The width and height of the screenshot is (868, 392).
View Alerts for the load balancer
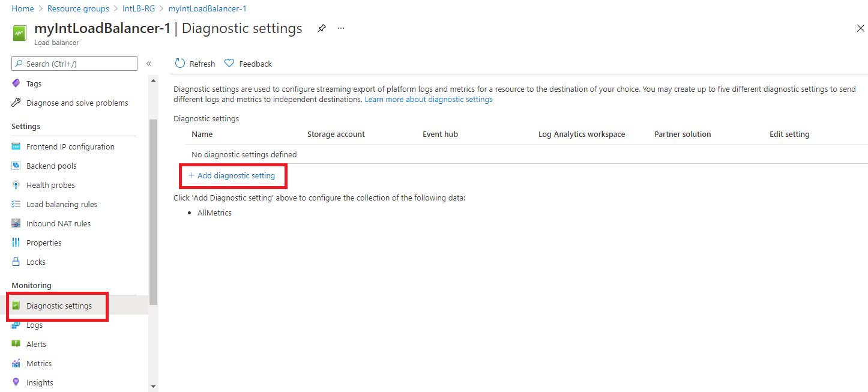[x=36, y=343]
